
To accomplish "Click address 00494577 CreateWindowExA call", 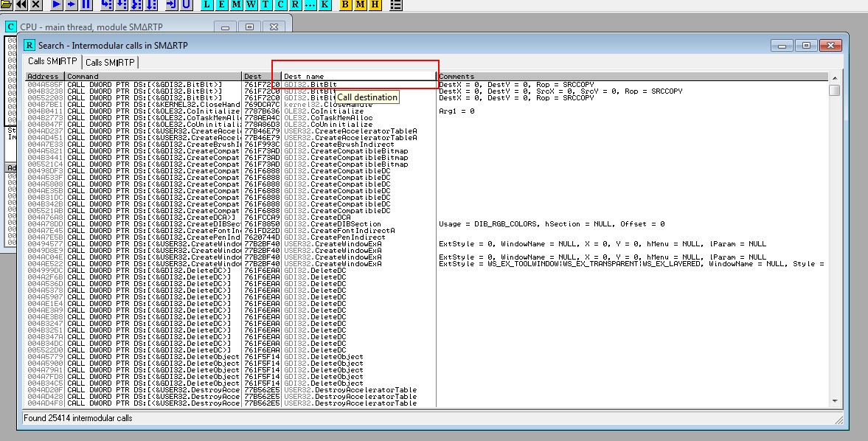I will 427,244.
